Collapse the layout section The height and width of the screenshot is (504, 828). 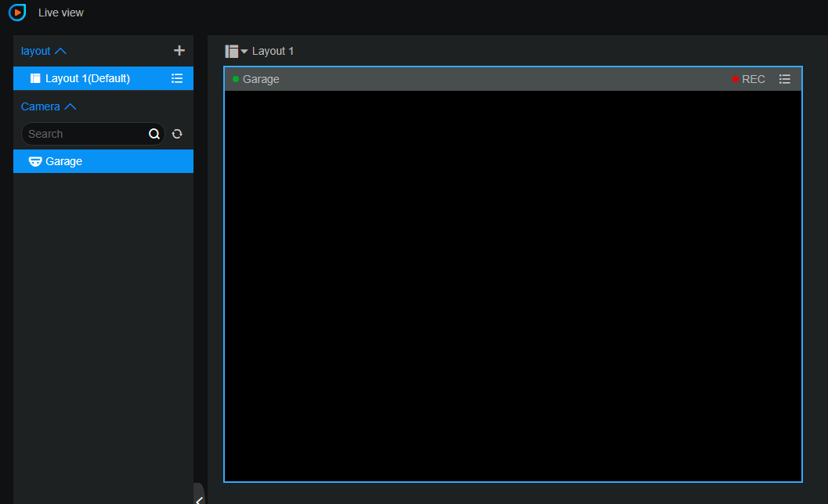tap(43, 51)
